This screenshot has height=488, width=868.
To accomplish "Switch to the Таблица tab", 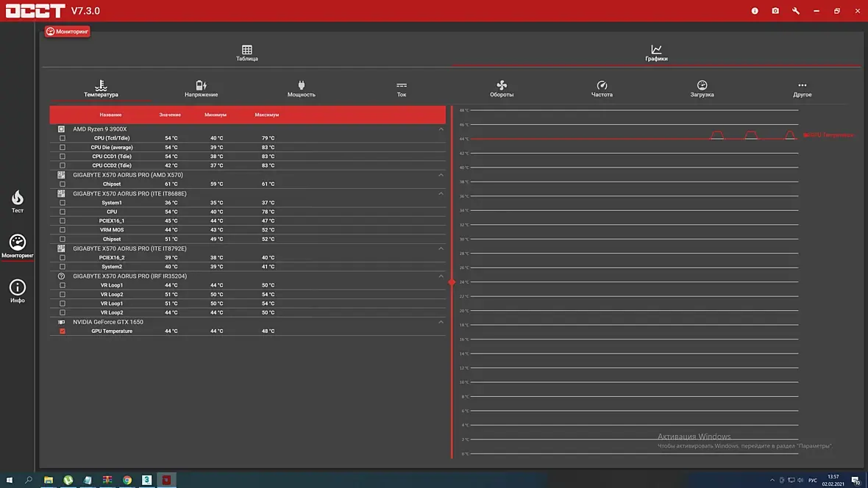I will (247, 53).
